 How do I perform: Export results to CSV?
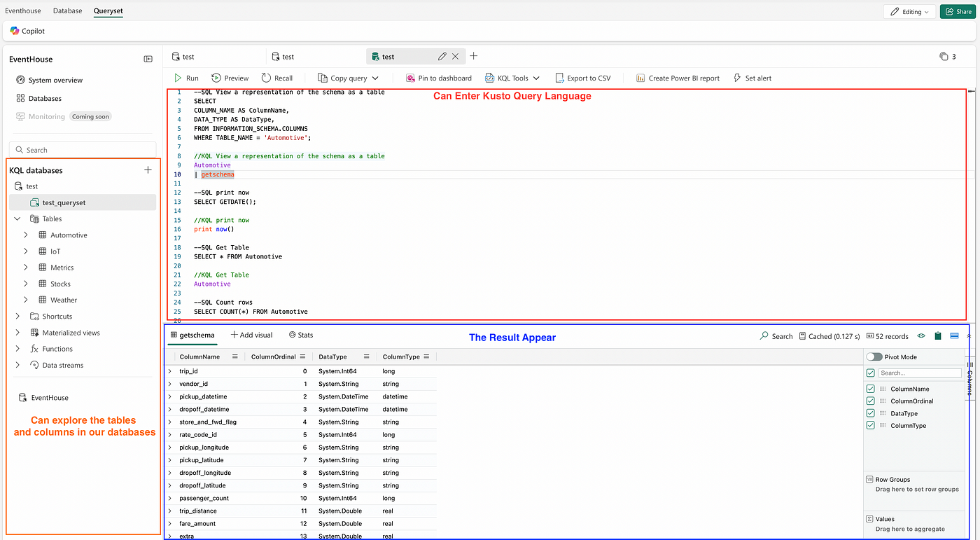[583, 78]
